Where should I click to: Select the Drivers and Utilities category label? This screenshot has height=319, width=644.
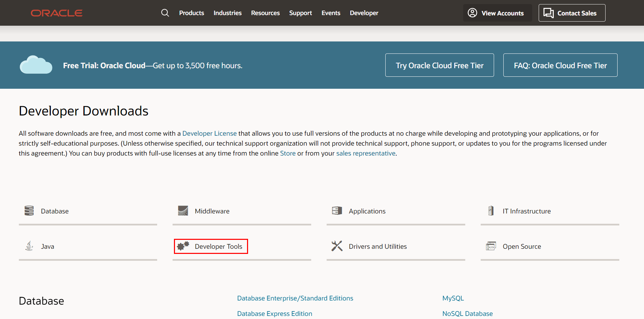[378, 246]
